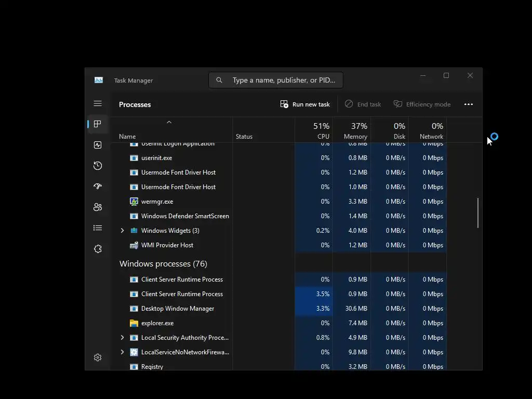The image size is (532, 399).
Task: Select the first Usermode Font Driver Host 1.2 MB row
Action: coord(278,172)
